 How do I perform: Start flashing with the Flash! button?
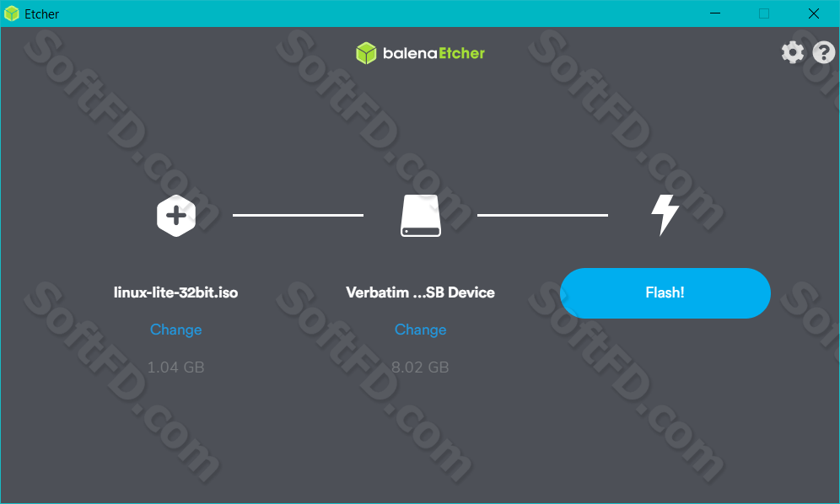pyautogui.click(x=665, y=293)
